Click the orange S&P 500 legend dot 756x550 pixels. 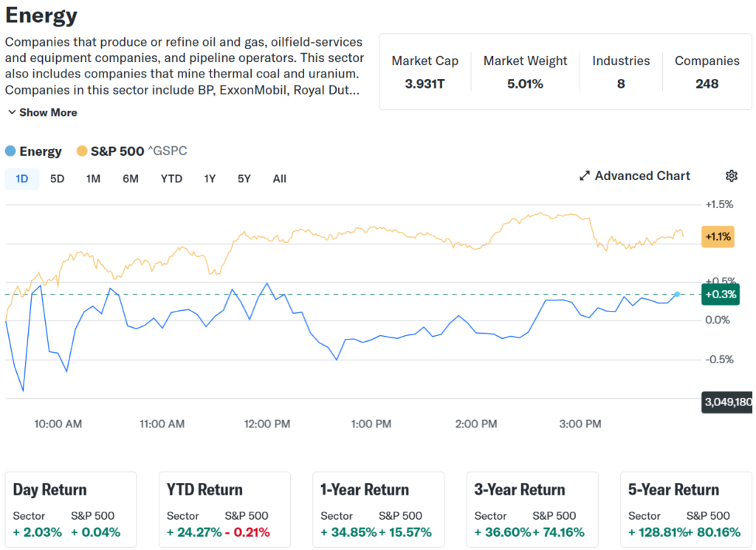(81, 151)
